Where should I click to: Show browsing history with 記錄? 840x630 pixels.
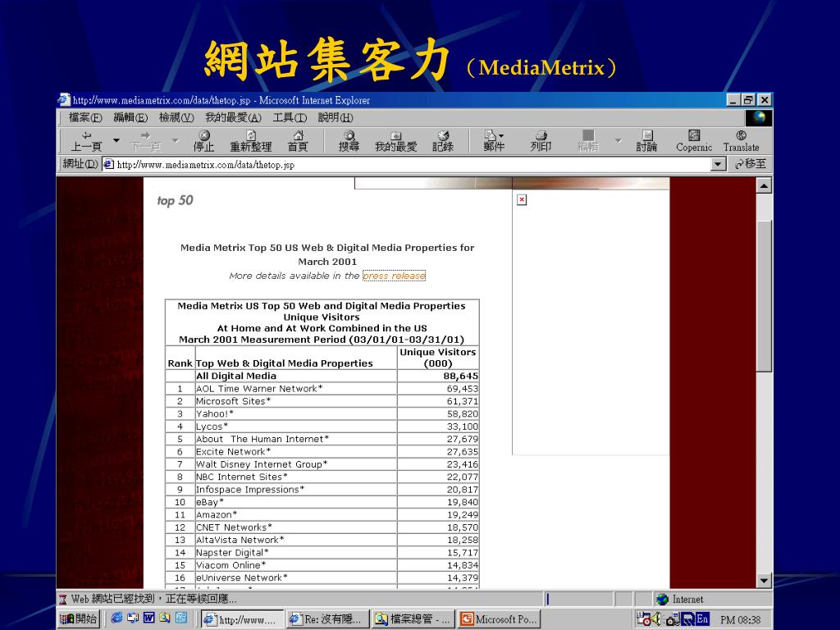(443, 141)
